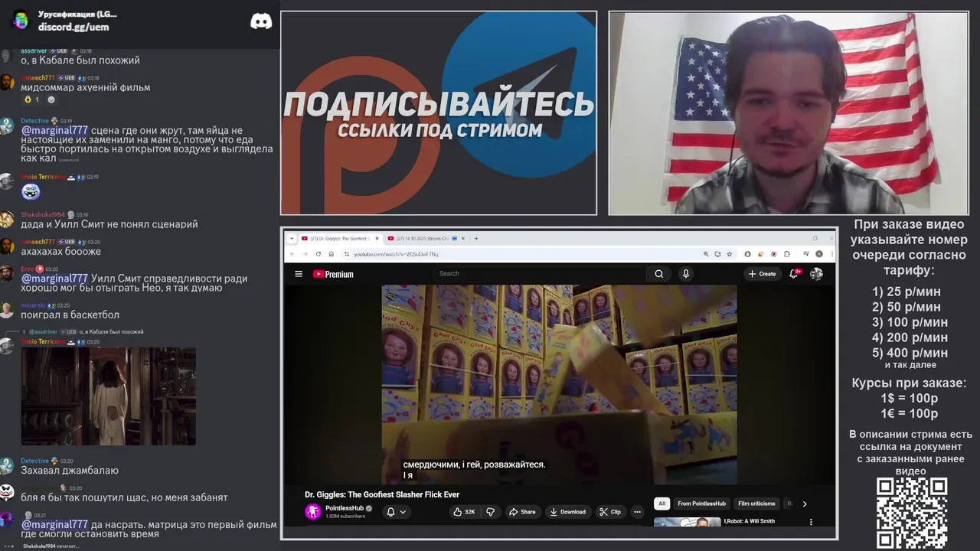Image resolution: width=980 pixels, height=551 pixels.
Task: Focus the YouTube search field
Action: pyautogui.click(x=541, y=274)
